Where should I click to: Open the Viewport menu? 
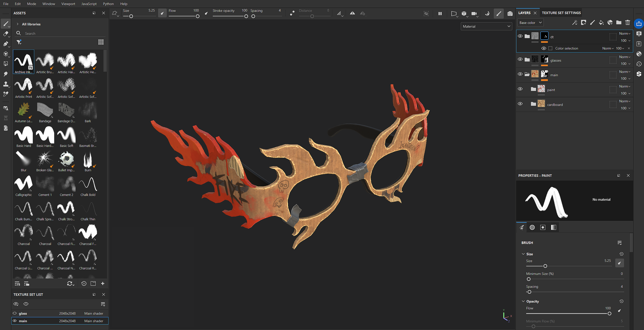point(68,4)
